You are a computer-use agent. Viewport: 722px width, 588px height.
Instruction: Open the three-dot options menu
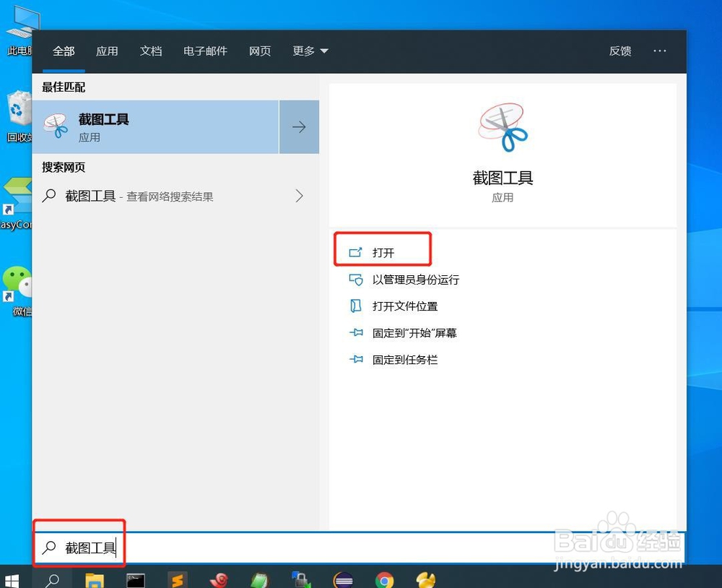pos(659,51)
